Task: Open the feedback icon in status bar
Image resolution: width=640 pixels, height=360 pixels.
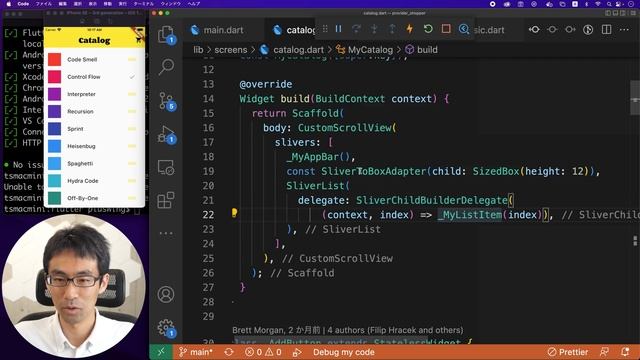Action: click(604, 352)
